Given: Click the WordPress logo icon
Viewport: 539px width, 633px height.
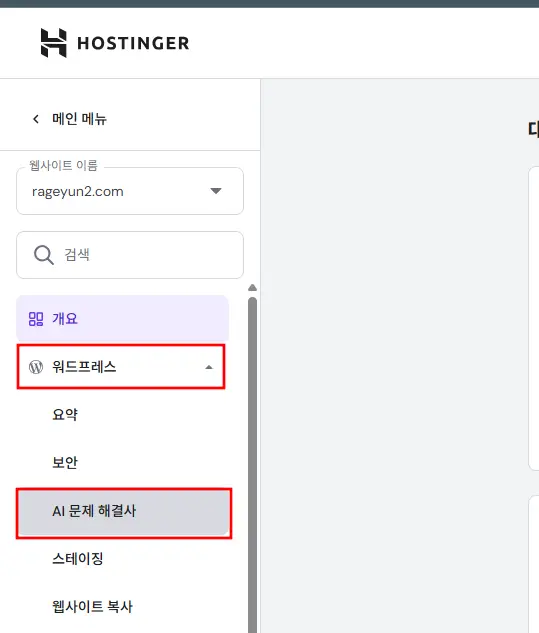Looking at the screenshot, I should (x=36, y=367).
